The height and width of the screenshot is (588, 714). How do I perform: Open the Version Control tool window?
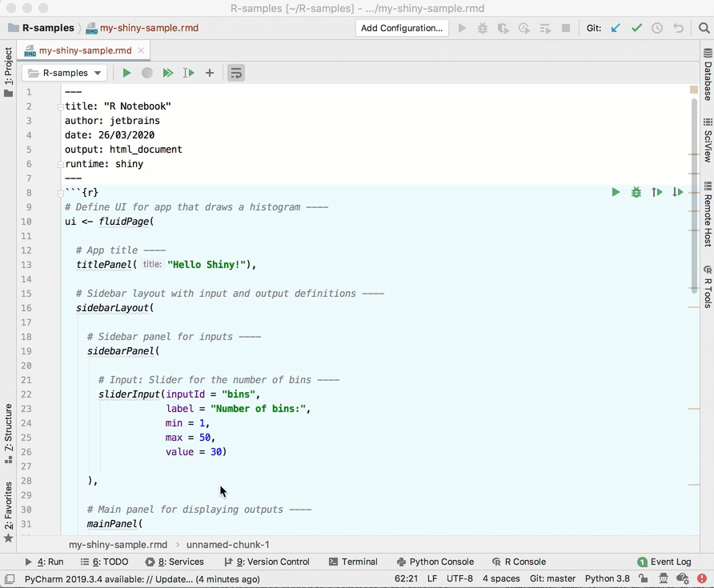coord(267,562)
